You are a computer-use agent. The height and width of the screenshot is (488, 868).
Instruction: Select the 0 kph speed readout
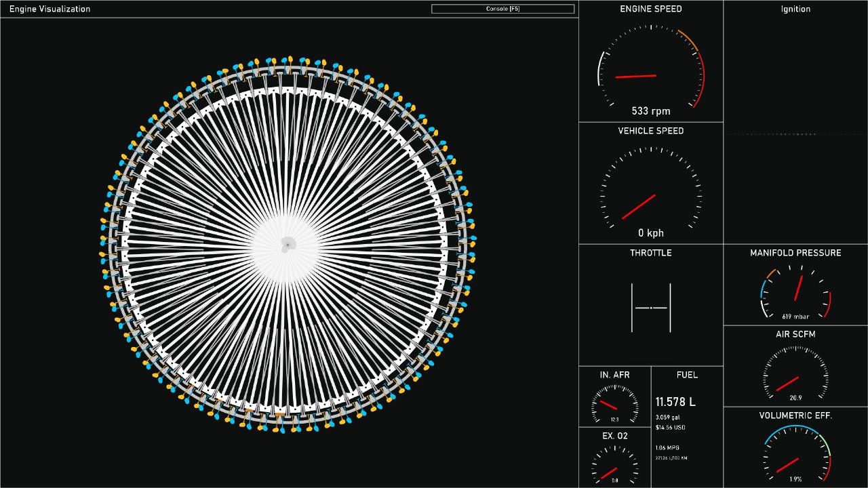[651, 233]
